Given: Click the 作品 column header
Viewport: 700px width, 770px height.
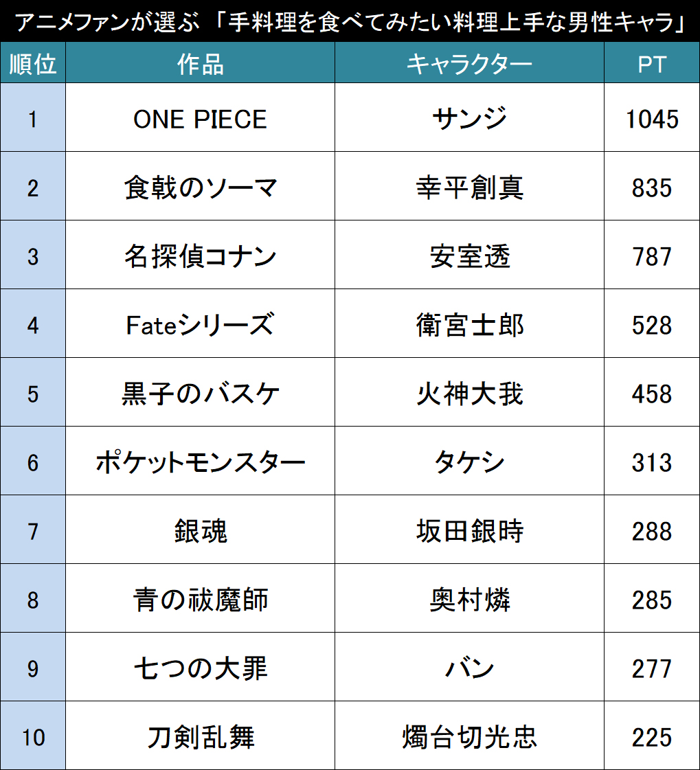Looking at the screenshot, I should [x=201, y=63].
